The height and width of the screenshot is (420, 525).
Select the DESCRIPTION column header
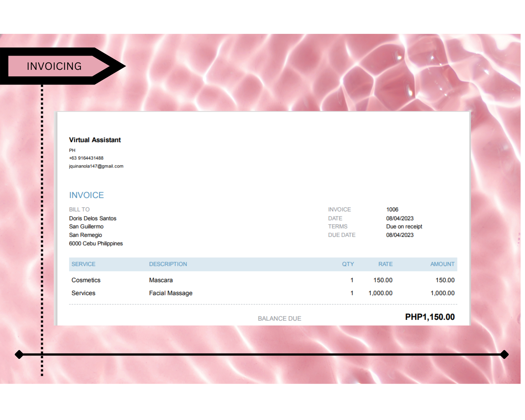(168, 264)
